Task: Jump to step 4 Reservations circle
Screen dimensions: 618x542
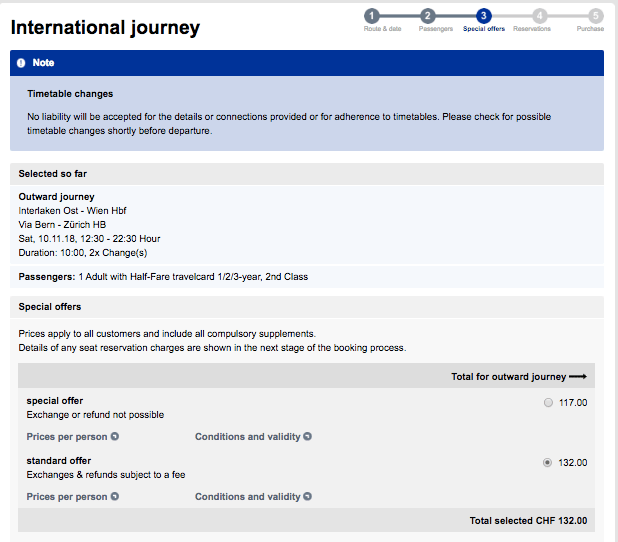Action: click(x=540, y=15)
